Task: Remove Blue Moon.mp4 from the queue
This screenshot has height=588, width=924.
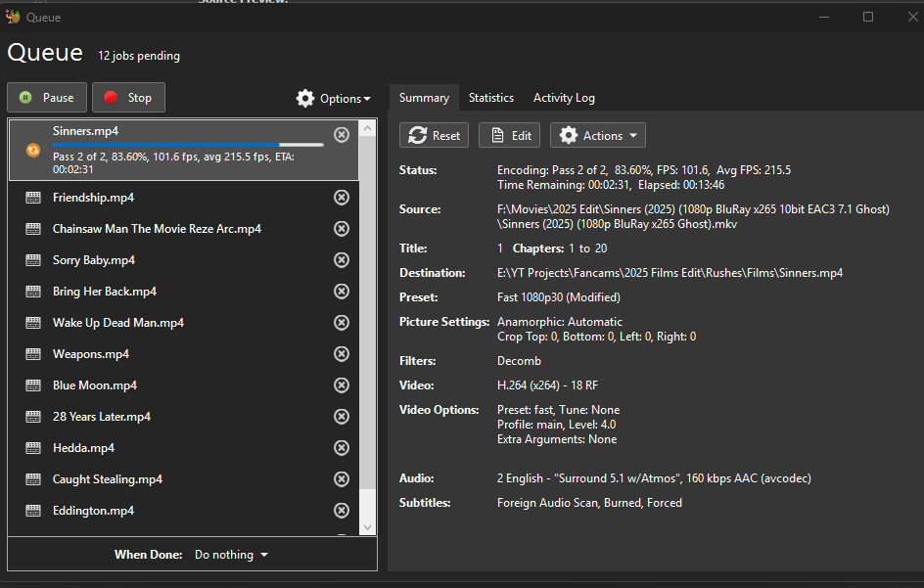Action: pos(342,385)
